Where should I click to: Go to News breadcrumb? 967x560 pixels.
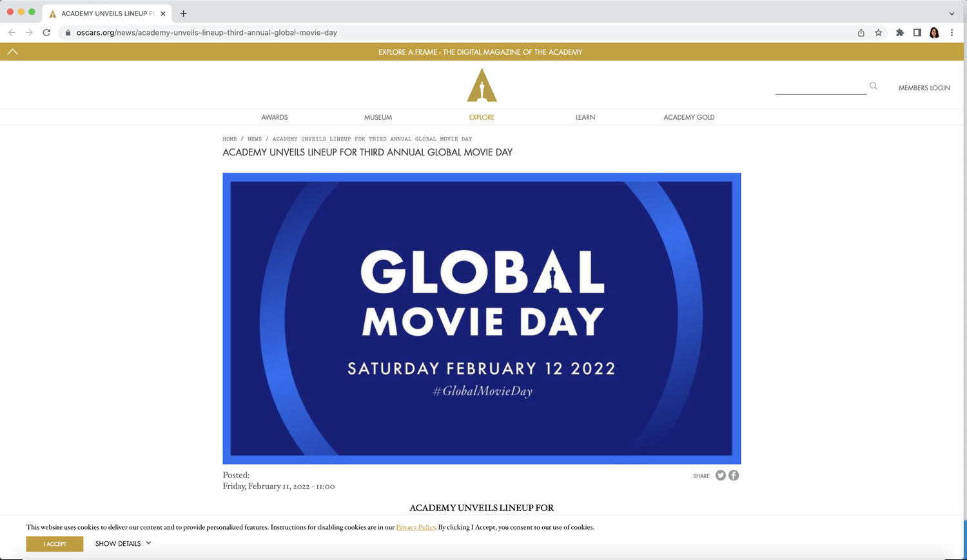click(255, 139)
